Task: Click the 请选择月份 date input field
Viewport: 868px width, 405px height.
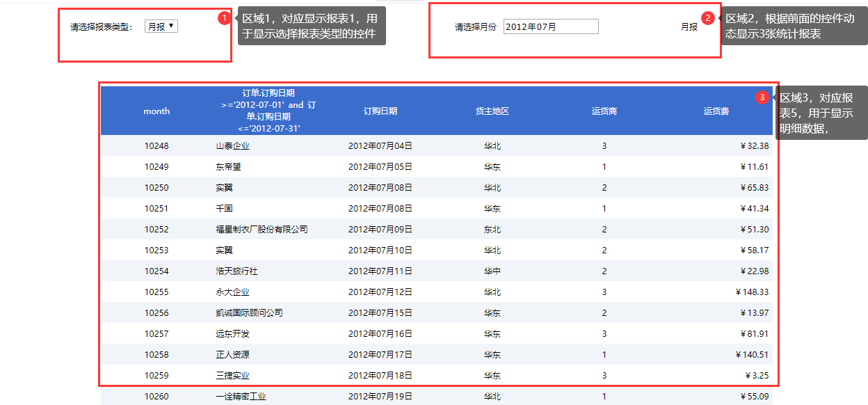Action: click(550, 26)
